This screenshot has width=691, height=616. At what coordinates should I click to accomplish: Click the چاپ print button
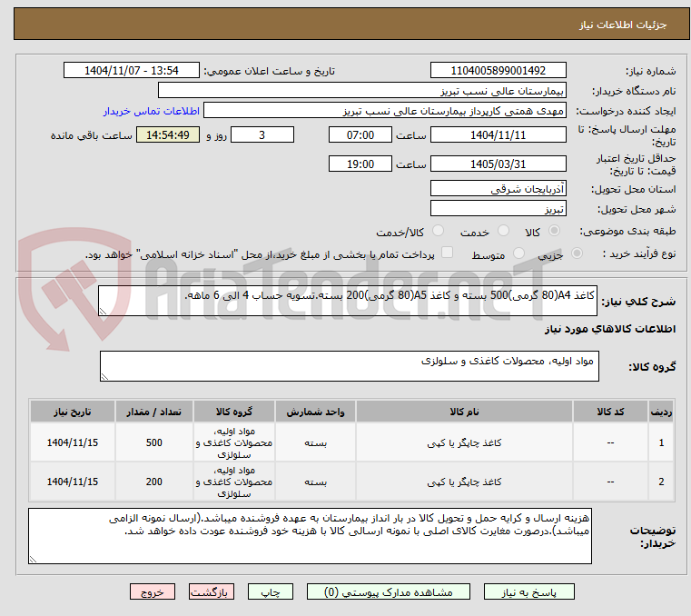(x=271, y=591)
